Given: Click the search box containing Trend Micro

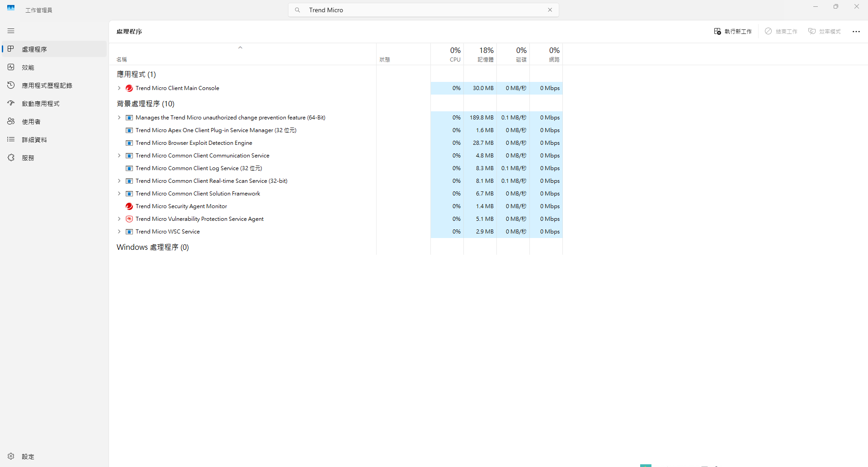Looking at the screenshot, I should pyautogui.click(x=420, y=10).
